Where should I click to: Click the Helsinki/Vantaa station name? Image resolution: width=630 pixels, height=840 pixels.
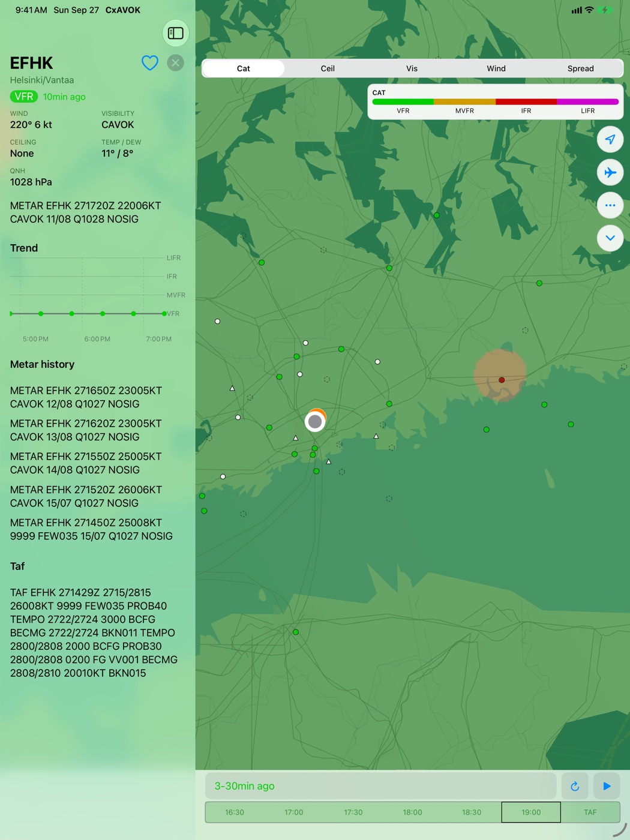[x=42, y=80]
